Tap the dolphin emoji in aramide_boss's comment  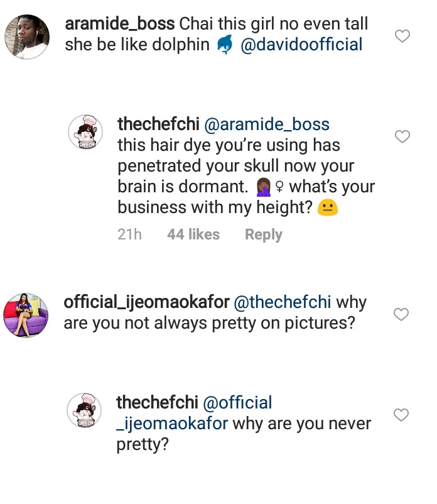[224, 45]
